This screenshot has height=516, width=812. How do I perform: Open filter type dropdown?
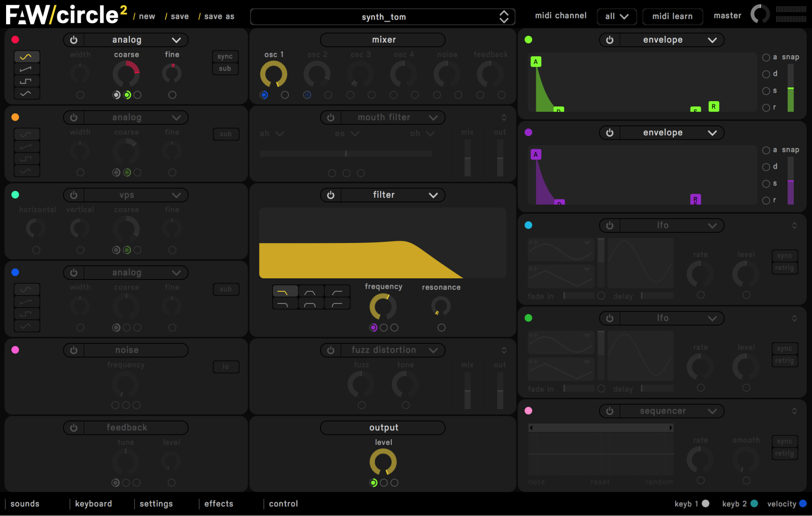(x=433, y=195)
